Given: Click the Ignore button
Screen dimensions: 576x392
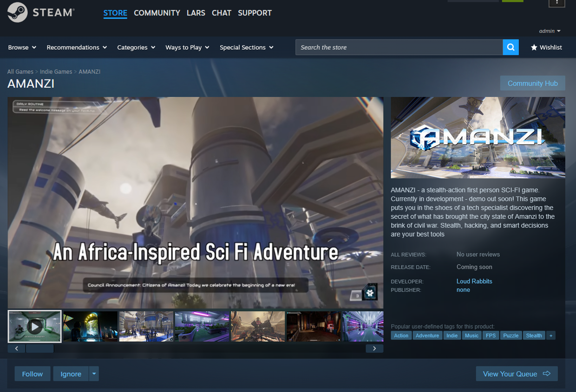Looking at the screenshot, I should 71,374.
